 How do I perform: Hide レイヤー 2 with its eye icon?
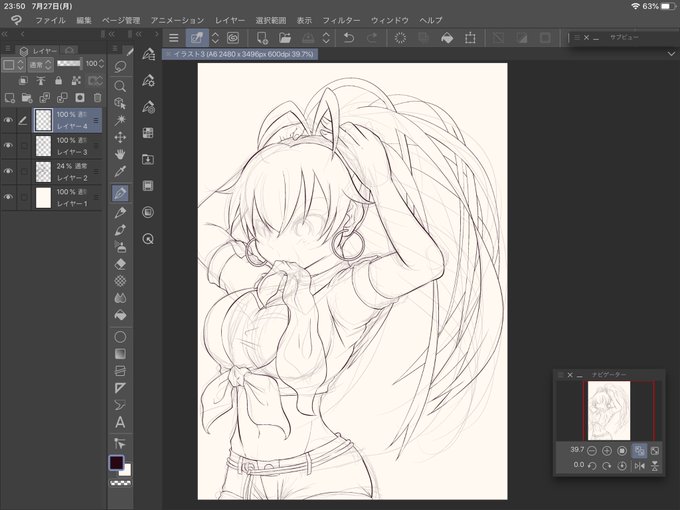(x=8, y=171)
